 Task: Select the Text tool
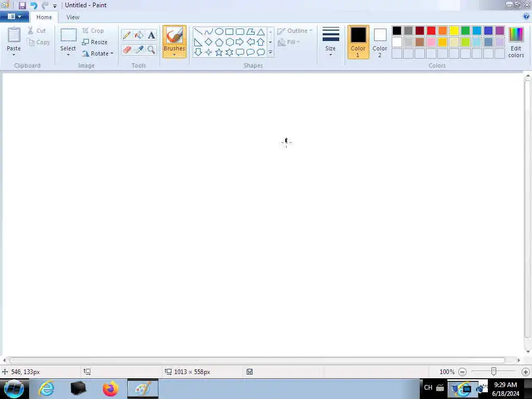tap(151, 35)
